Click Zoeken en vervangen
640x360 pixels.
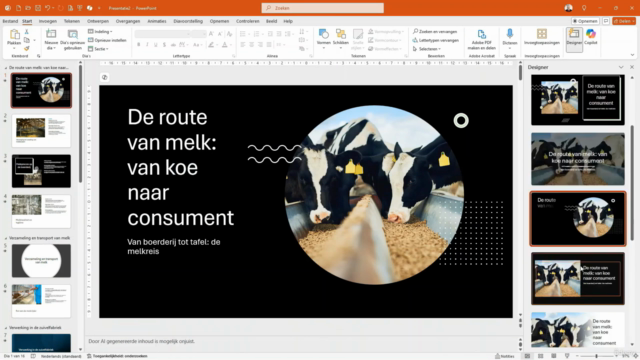[x=435, y=31]
